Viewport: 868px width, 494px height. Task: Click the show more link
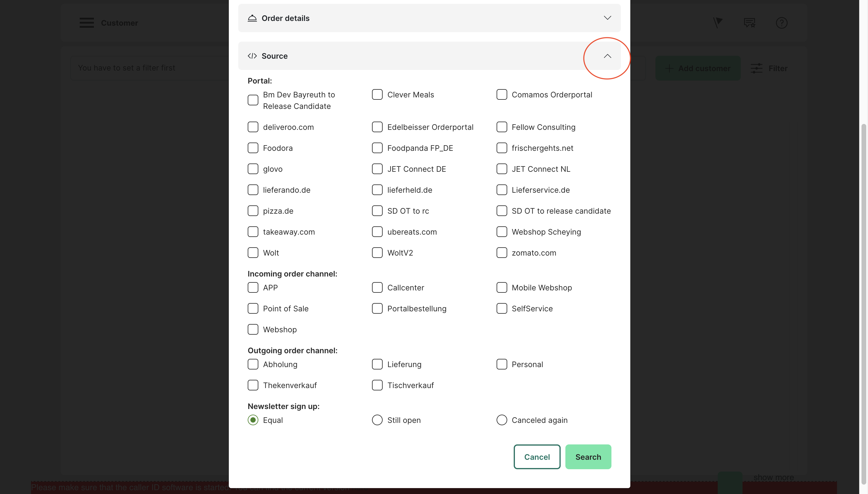(x=773, y=477)
